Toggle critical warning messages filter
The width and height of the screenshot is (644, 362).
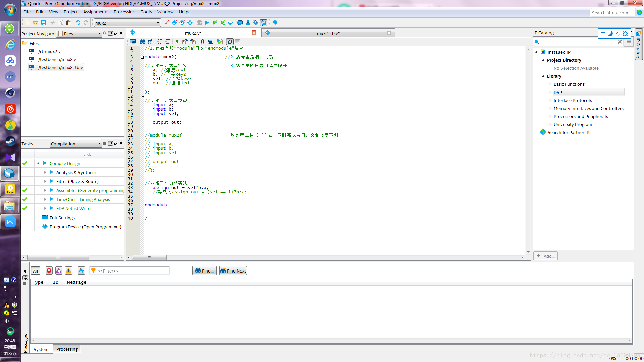click(x=59, y=270)
